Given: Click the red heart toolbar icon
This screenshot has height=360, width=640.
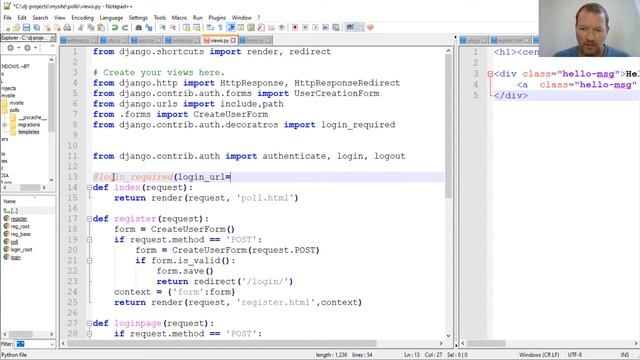Looking at the screenshot, I should click(370, 27).
